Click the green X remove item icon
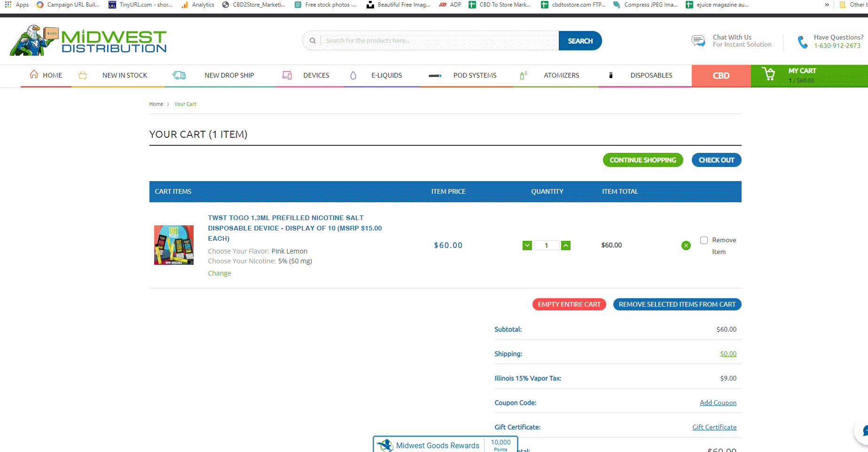Screen dimensions: 868x452 tap(686, 246)
